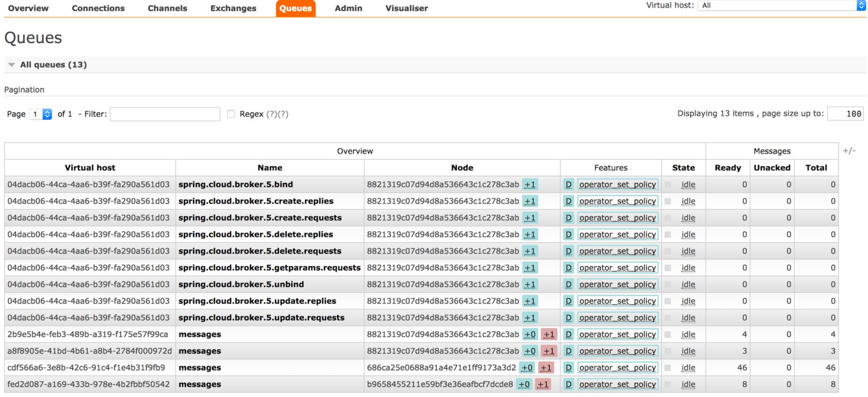This screenshot has height=397, width=868.
Task: Open the Connections tab
Action: coord(98,9)
